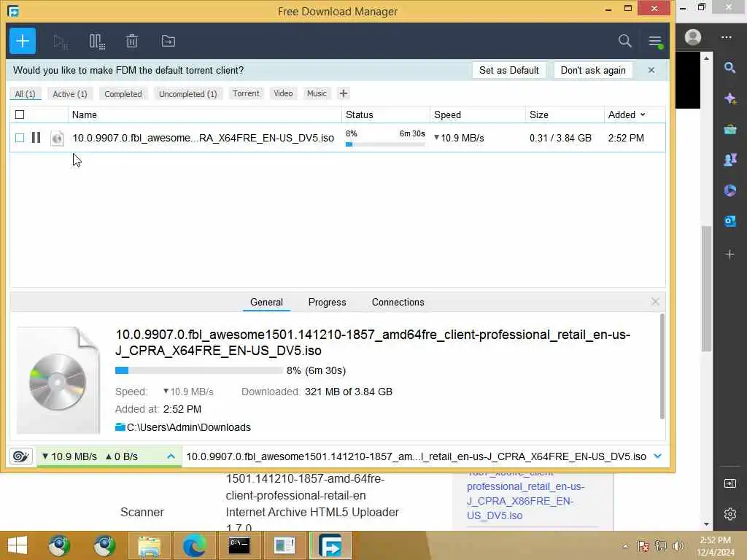747x560 pixels.
Task: Filter by Torrent tag
Action: [x=246, y=93]
